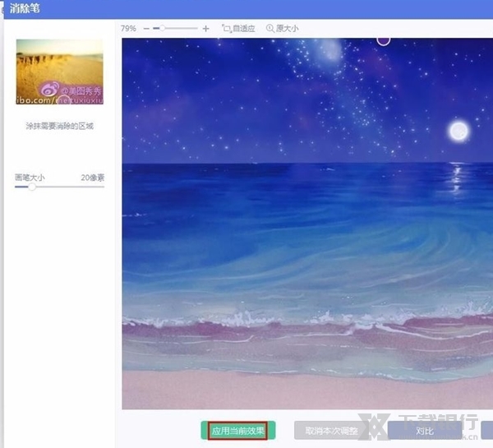This screenshot has height=448, width=493.
Task: Click the 对比 compare button
Action: (424, 430)
